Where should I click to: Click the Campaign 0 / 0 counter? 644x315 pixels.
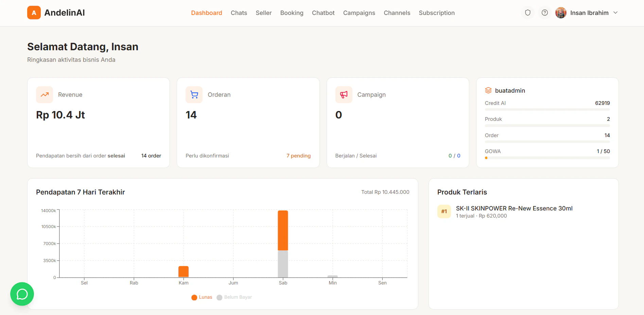click(x=454, y=156)
